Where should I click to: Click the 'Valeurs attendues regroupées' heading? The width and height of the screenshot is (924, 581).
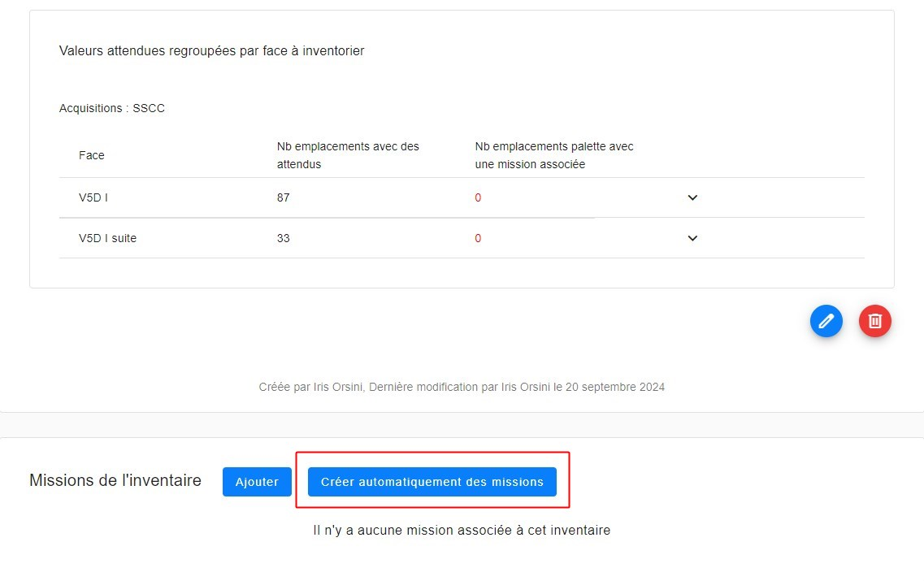[x=211, y=51]
